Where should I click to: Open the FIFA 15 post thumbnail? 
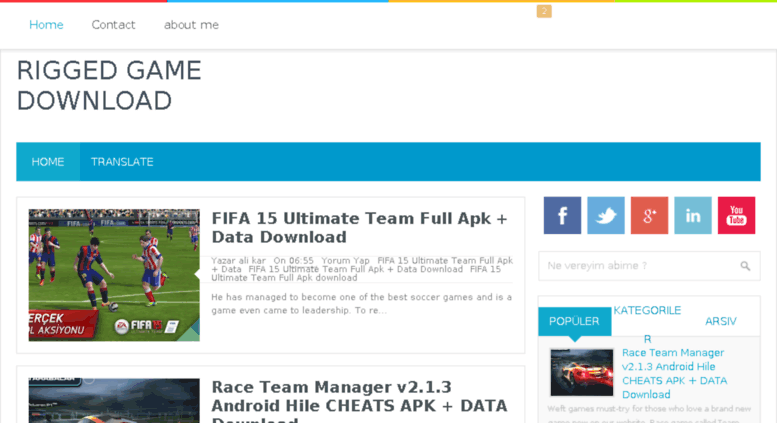(114, 275)
